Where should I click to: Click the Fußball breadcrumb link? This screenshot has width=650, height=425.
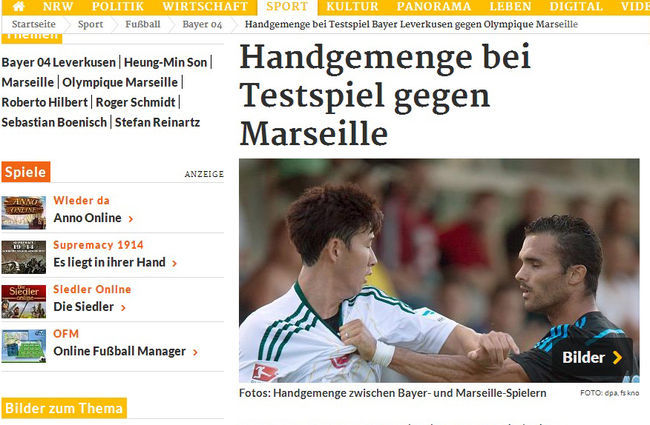point(143,24)
